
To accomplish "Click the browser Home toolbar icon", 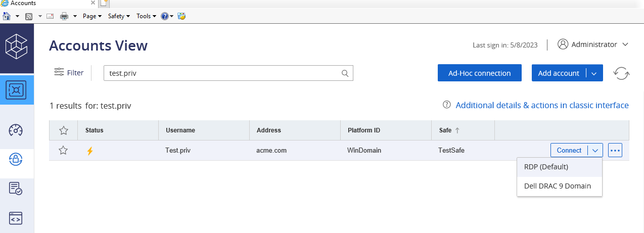I will click(7, 16).
